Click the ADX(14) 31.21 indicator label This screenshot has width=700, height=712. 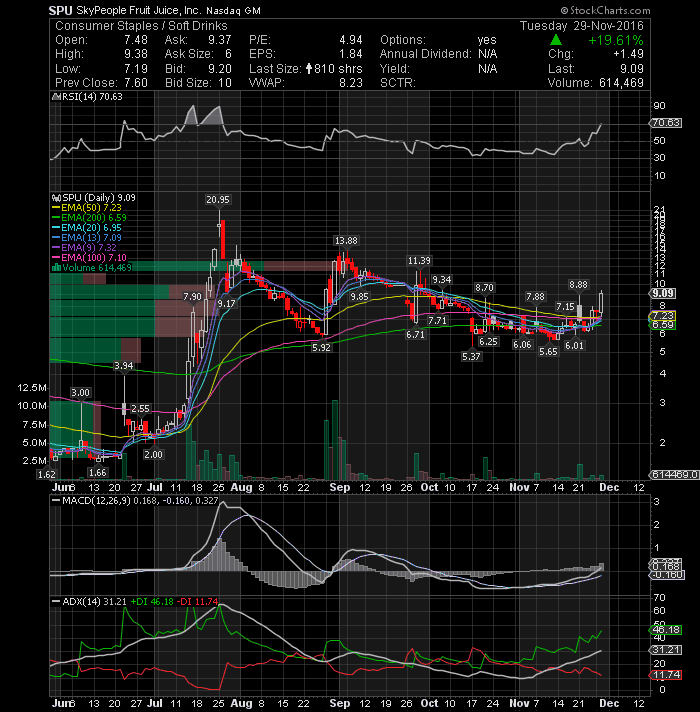coord(94,602)
